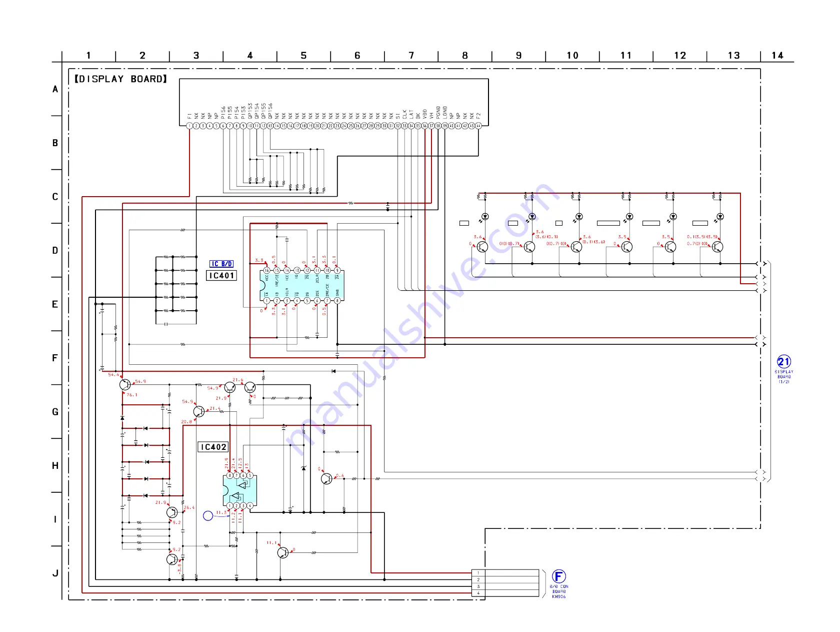840x632 pixels.
Task: Click IC401 pin 8 GND
Action: [337, 301]
